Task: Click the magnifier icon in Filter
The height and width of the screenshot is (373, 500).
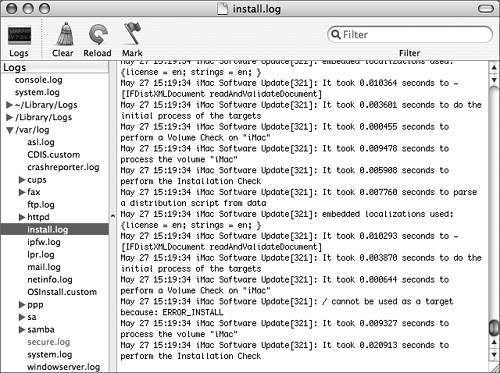Action: (336, 34)
